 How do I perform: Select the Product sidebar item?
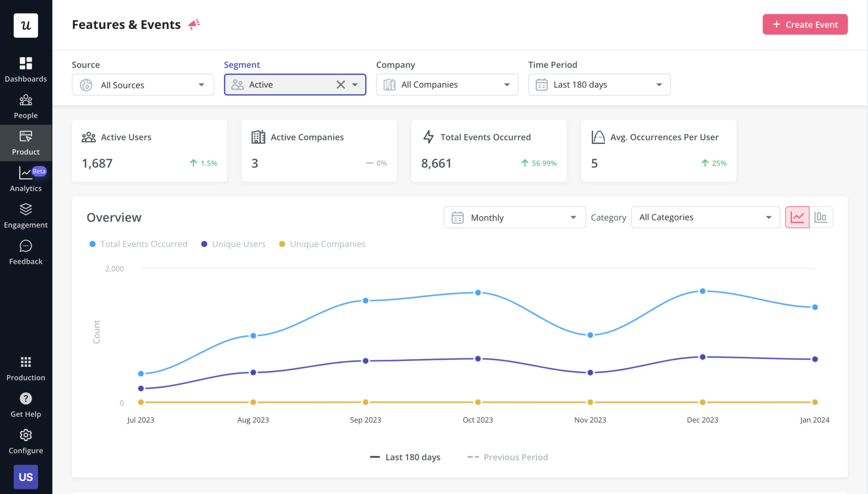(x=26, y=143)
